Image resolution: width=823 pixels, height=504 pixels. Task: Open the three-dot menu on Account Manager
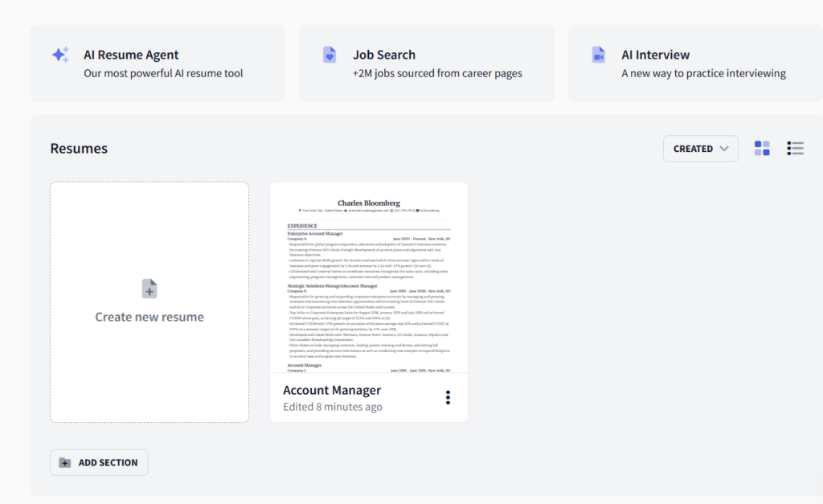click(448, 398)
